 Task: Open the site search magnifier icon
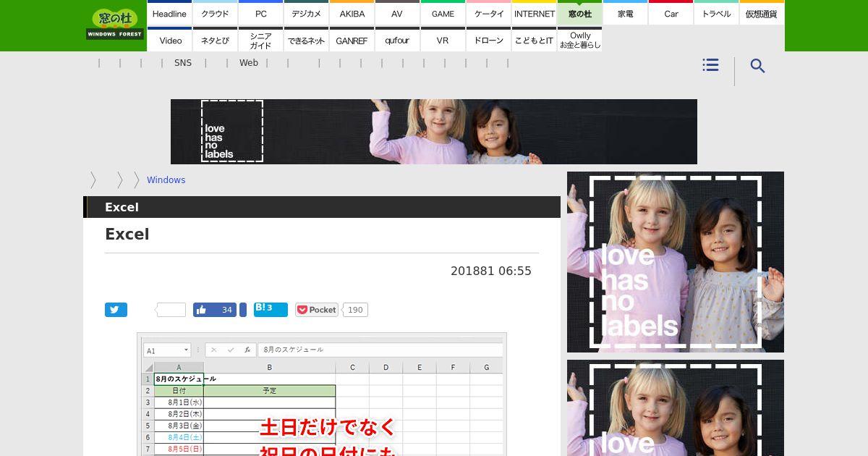tap(757, 66)
